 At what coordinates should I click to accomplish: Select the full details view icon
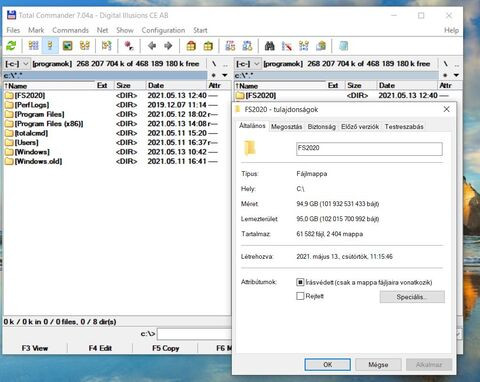point(50,46)
